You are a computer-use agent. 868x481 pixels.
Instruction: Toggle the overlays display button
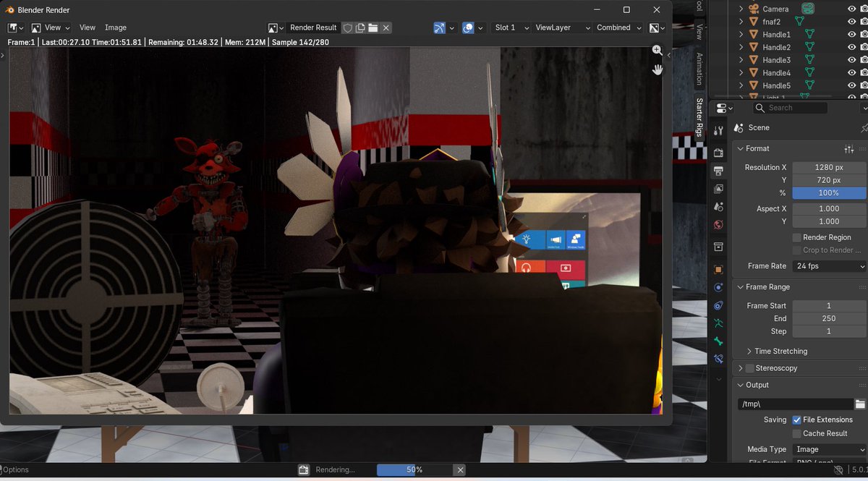468,27
